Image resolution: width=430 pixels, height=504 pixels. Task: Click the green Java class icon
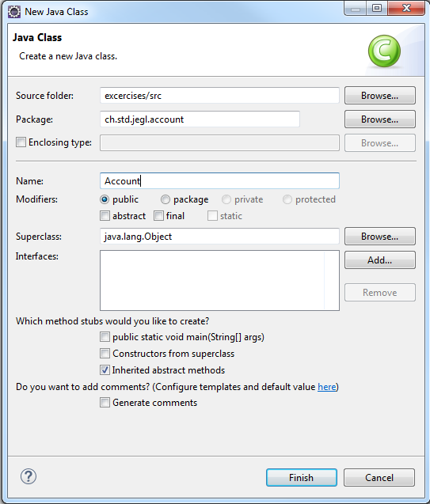[x=384, y=51]
